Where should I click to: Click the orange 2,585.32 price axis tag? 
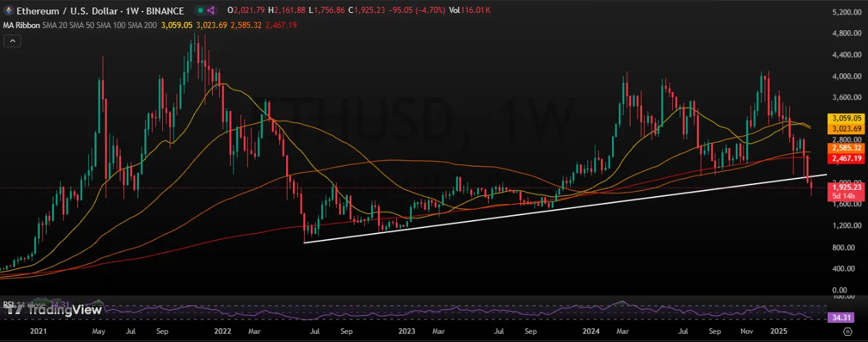(x=845, y=148)
